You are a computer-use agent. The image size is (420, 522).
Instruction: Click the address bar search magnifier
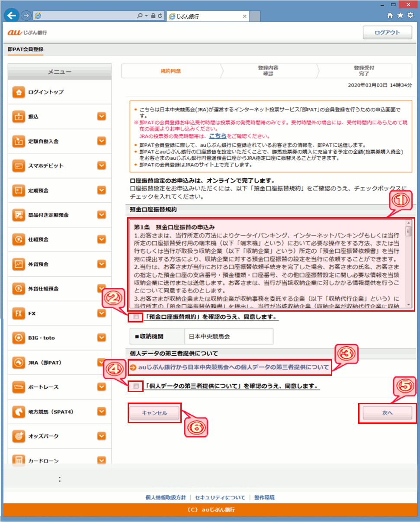click(x=141, y=16)
